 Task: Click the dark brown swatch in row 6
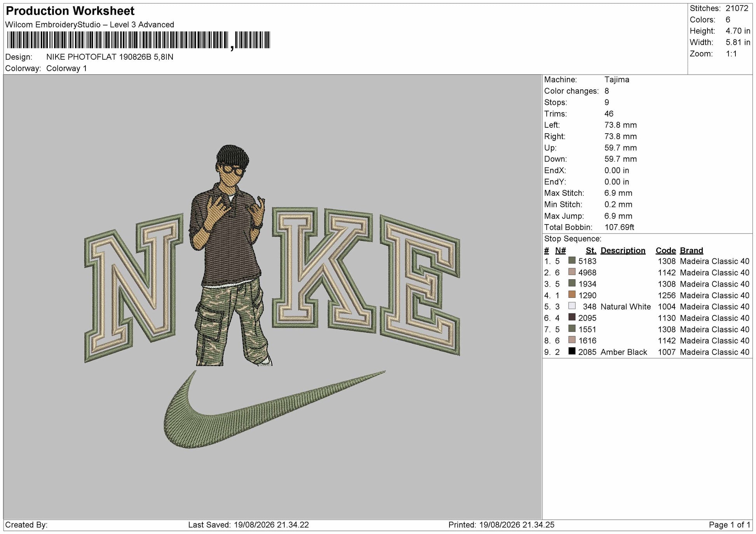[571, 317]
